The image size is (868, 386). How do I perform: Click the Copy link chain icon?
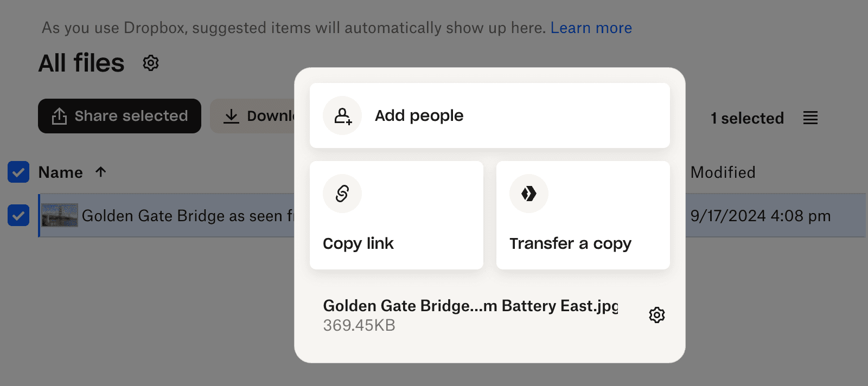(x=342, y=194)
